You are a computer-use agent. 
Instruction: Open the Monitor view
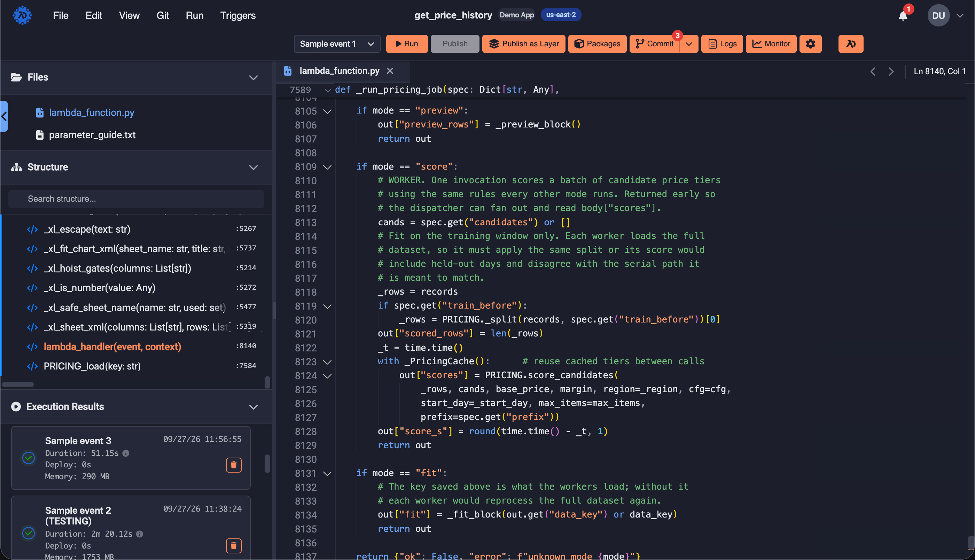tap(771, 44)
